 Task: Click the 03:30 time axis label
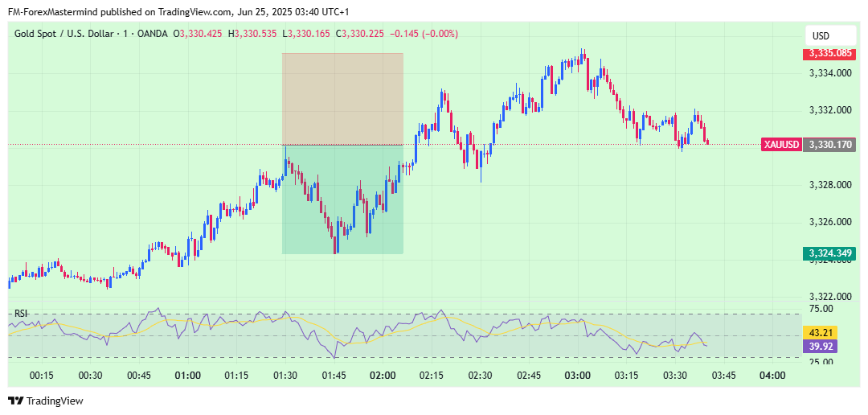click(x=675, y=376)
